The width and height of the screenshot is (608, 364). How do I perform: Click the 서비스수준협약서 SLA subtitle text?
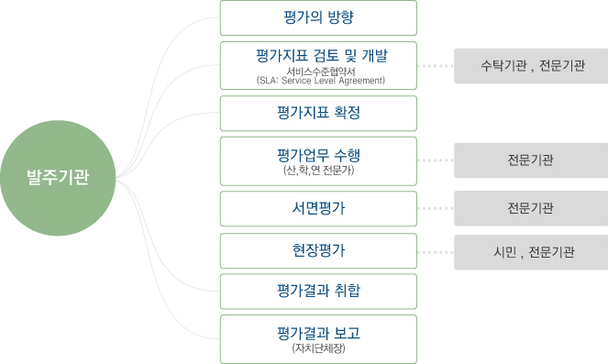click(321, 76)
